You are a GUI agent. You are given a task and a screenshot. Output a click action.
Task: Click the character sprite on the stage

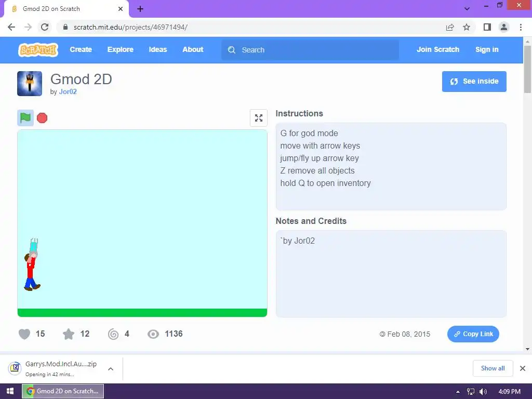click(32, 264)
